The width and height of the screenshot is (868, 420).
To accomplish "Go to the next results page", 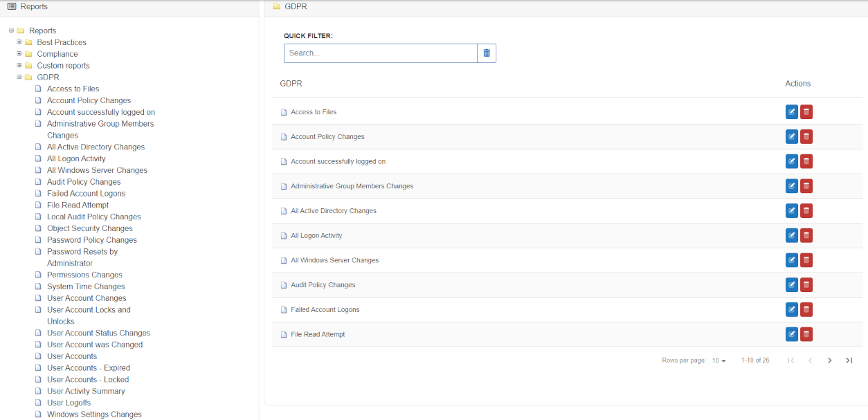I will point(830,360).
